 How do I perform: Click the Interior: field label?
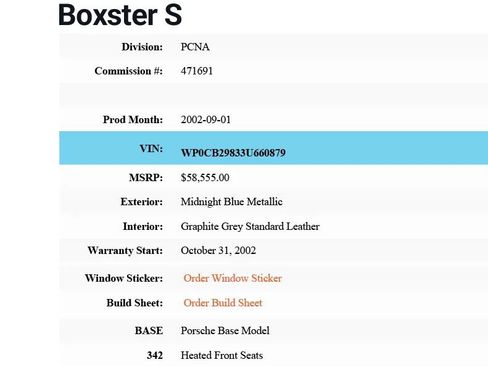143,226
